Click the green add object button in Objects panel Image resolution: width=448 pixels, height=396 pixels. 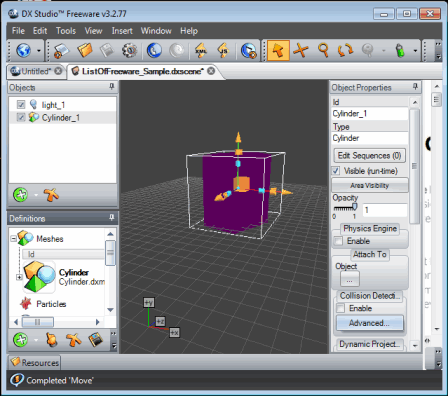click(21, 195)
